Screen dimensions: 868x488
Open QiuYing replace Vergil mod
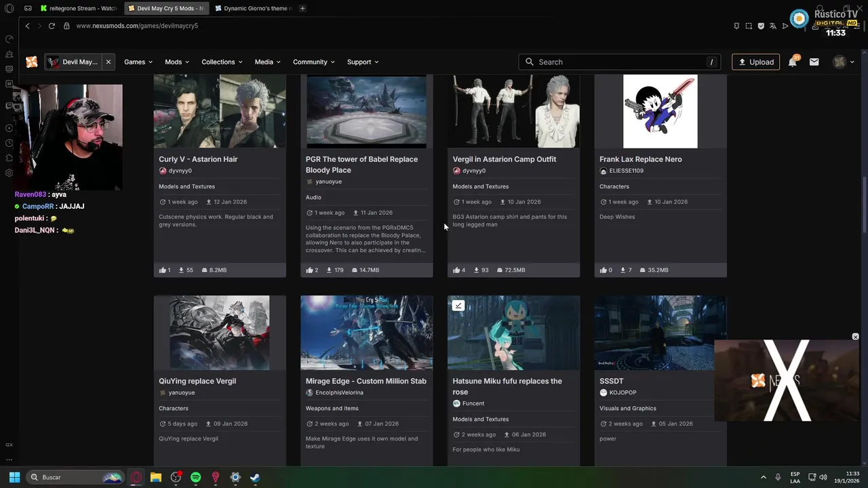pos(197,381)
